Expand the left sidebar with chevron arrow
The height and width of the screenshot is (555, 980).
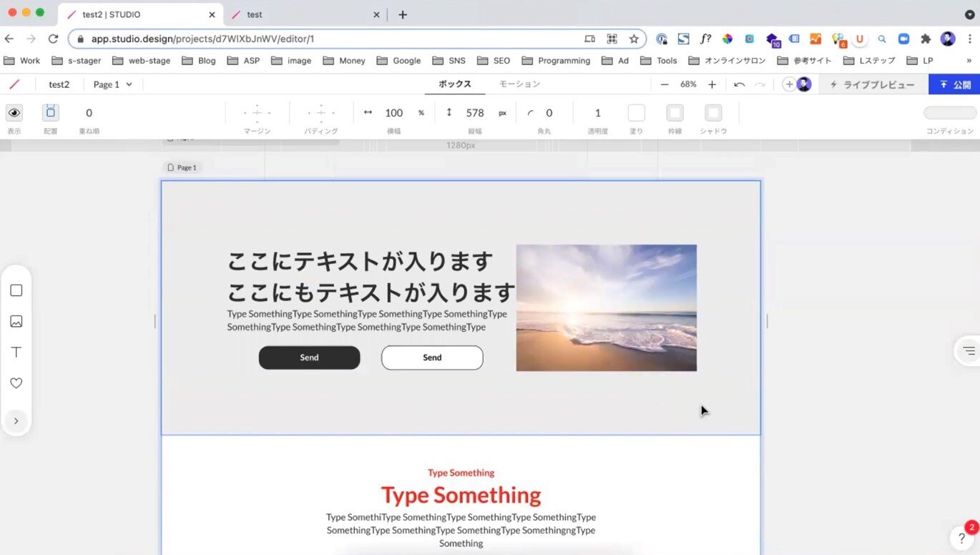16,421
